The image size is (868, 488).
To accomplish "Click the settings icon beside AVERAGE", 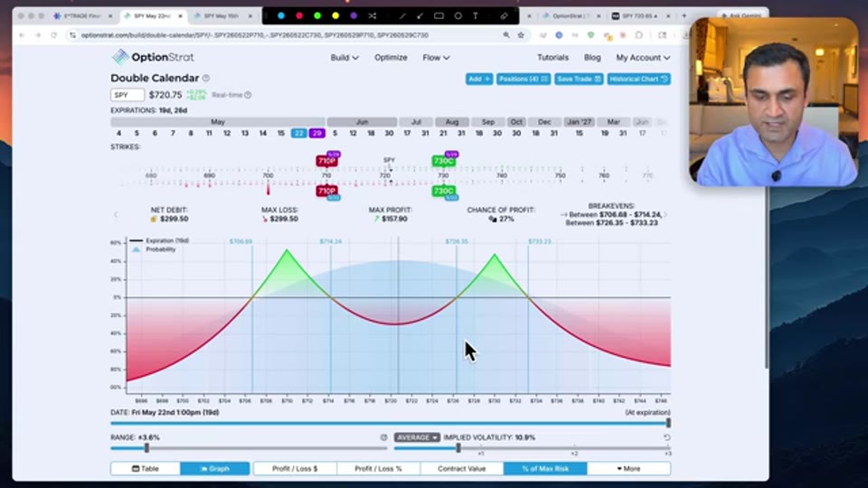I will click(x=383, y=437).
